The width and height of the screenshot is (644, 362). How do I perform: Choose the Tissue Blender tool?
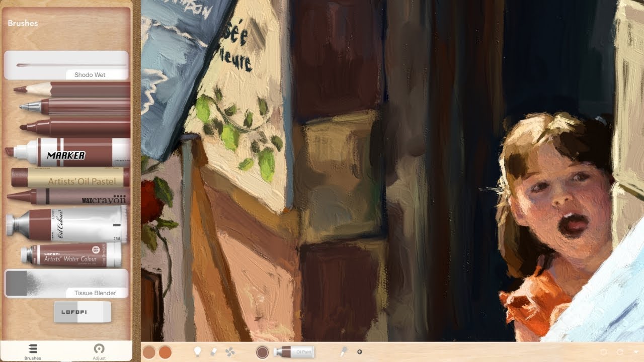(66, 283)
